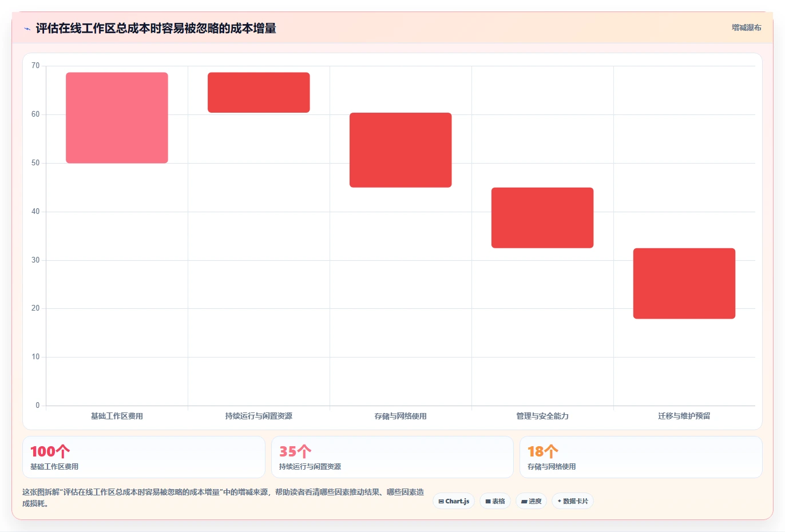Click the red 迁移与维护预留 bar
The height and width of the screenshot is (532, 785).
pos(684,284)
